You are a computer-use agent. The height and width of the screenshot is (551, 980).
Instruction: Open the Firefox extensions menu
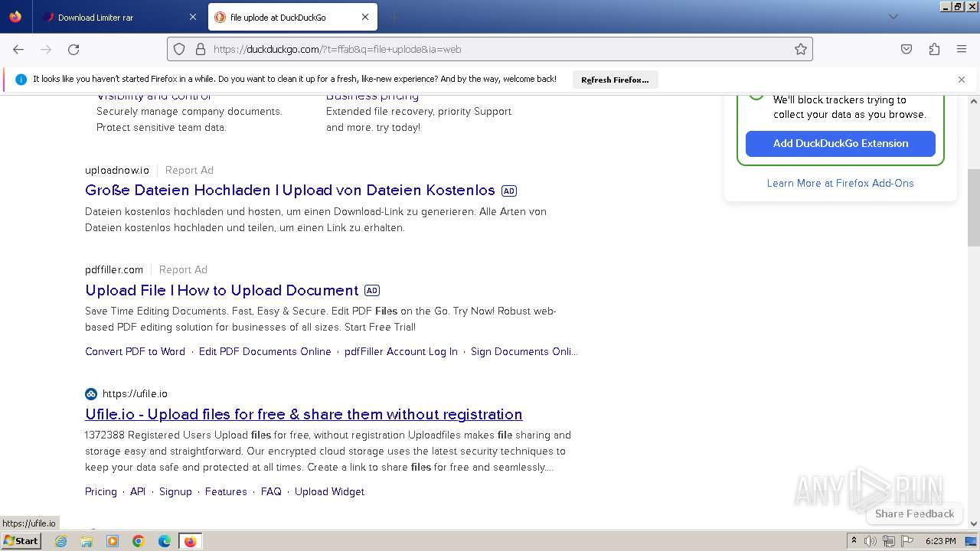pos(934,49)
